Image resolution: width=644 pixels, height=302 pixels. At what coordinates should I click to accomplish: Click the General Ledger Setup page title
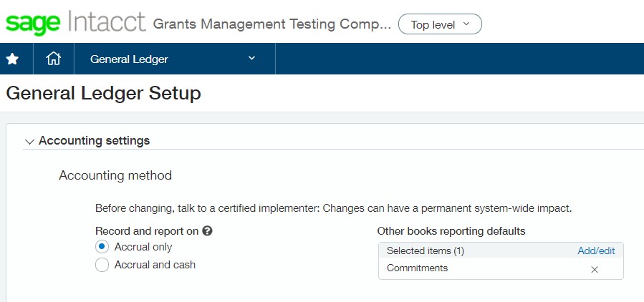click(103, 93)
